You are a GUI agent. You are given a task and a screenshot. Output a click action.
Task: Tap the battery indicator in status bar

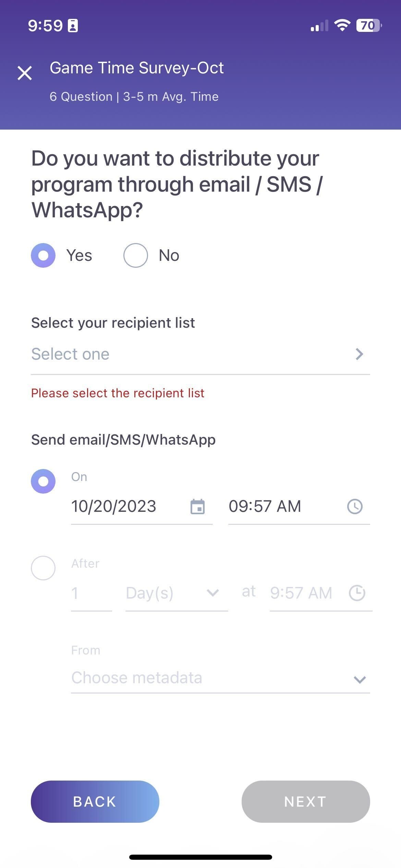coord(369,25)
